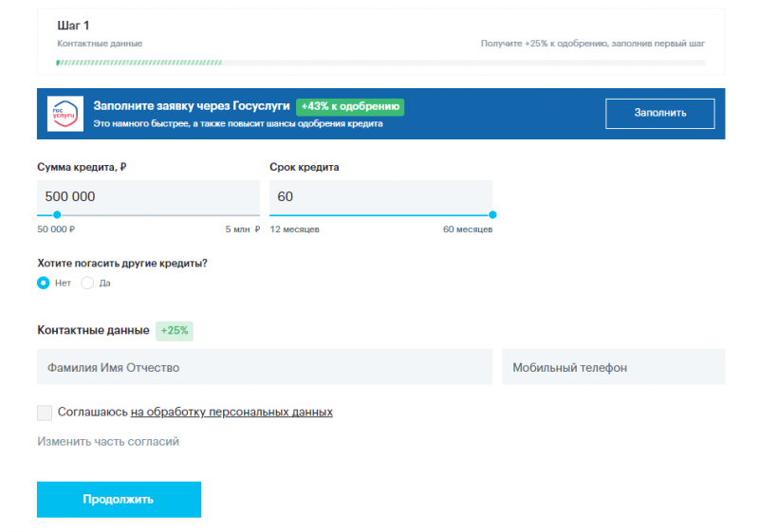Click the 12 месяцев minimum label
The width and height of the screenshot is (759, 532).
pos(295,229)
